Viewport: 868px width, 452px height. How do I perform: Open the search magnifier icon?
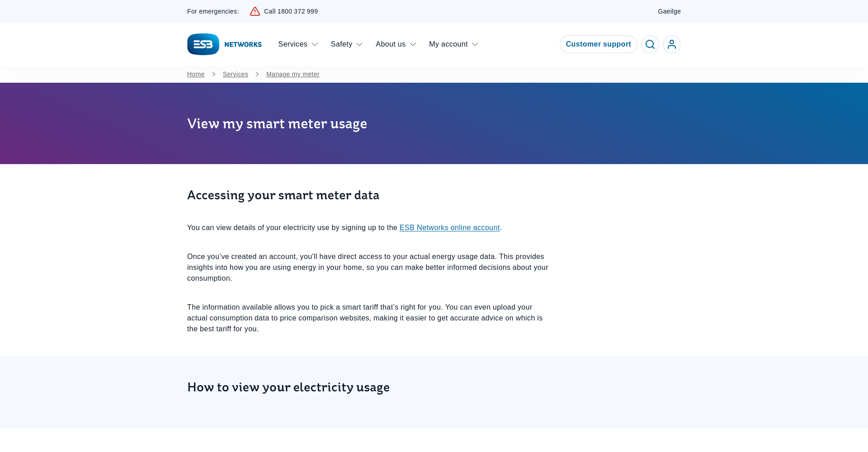(650, 44)
